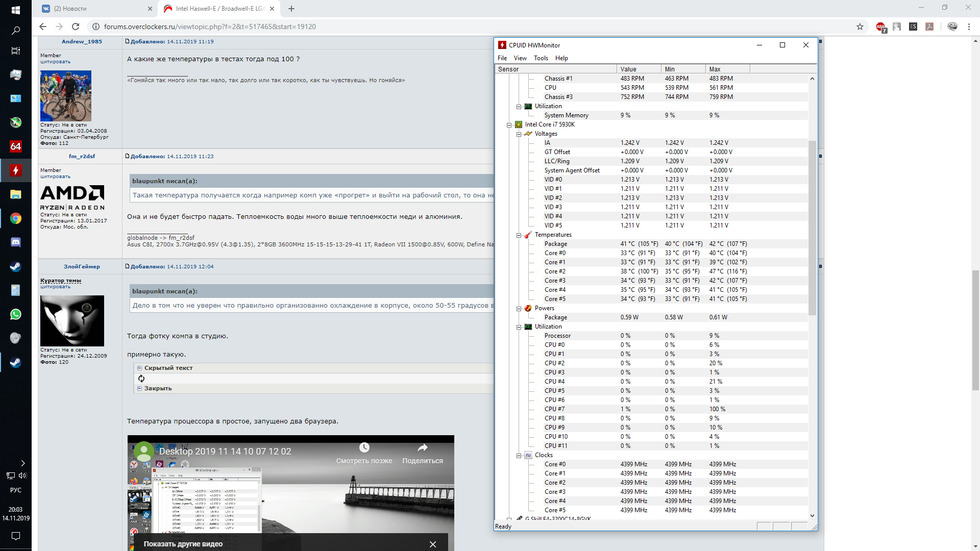Dismiss the other videos banner with X
980x551 pixels.
coord(433,544)
